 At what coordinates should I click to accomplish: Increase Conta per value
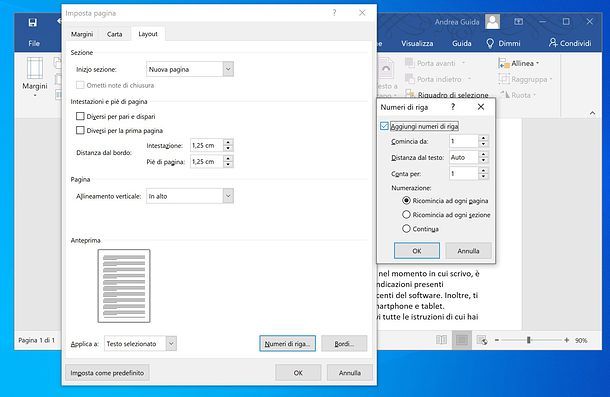(x=483, y=170)
